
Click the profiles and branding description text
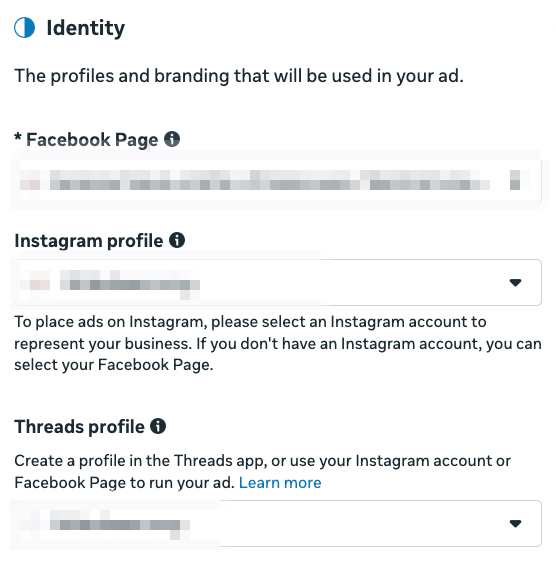tap(239, 76)
